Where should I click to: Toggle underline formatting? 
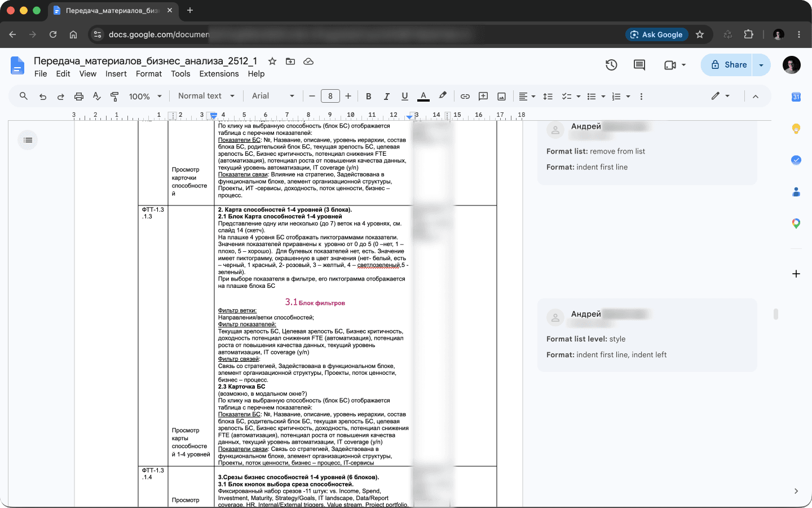(x=404, y=97)
